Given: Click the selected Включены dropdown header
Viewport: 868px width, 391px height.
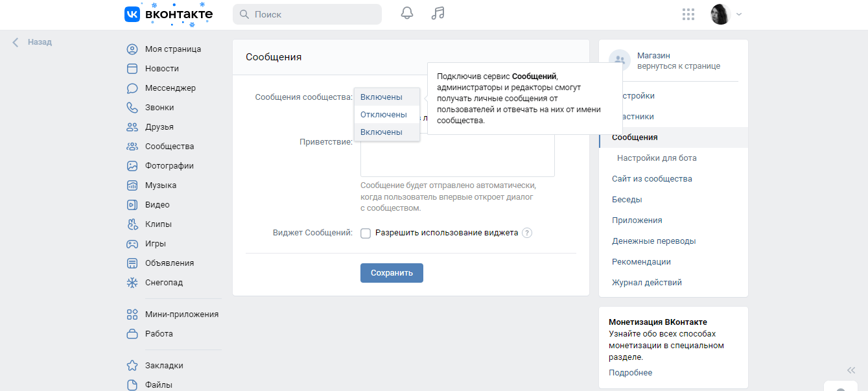Looking at the screenshot, I should click(x=387, y=97).
